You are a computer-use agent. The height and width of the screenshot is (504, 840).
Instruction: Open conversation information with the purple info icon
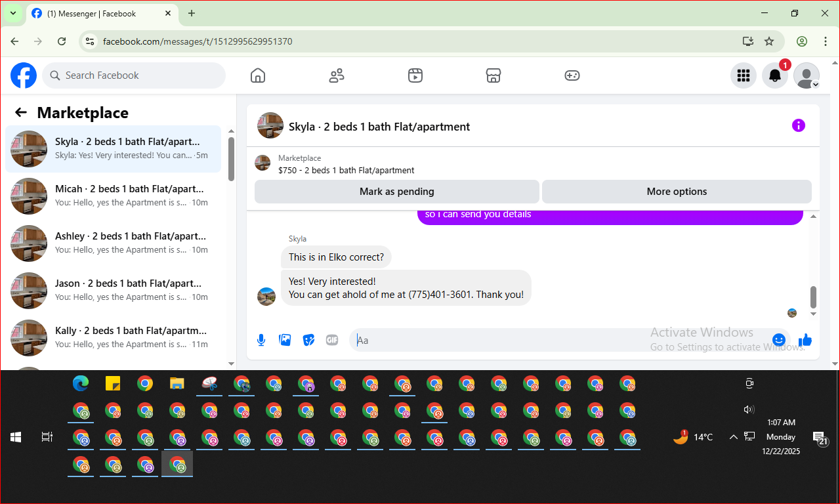(x=799, y=125)
